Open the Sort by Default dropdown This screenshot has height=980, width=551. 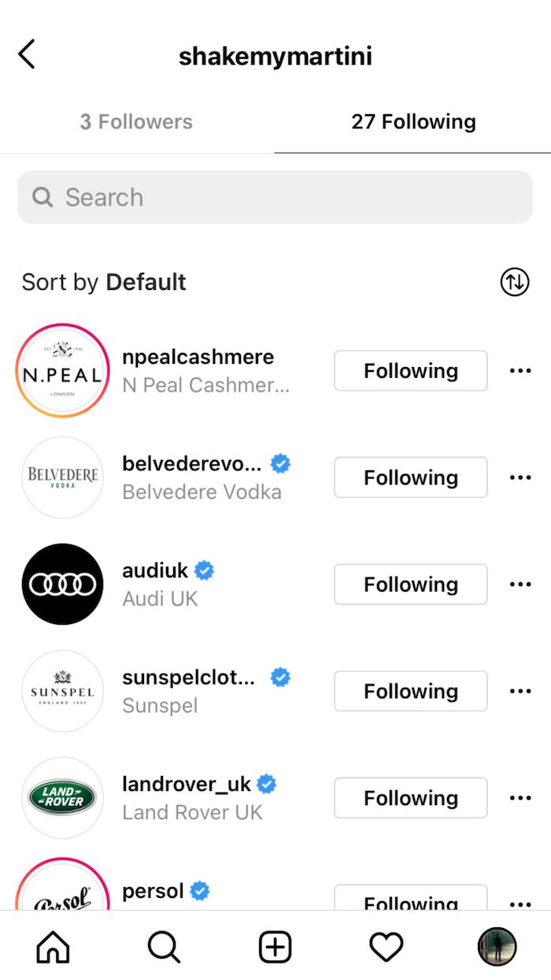coord(103,282)
